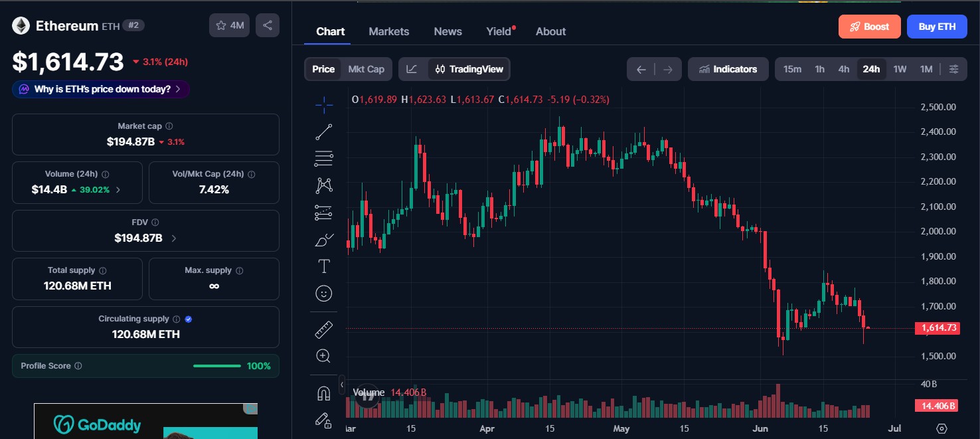
Task: Set chart interval to 24h
Action: (871, 69)
